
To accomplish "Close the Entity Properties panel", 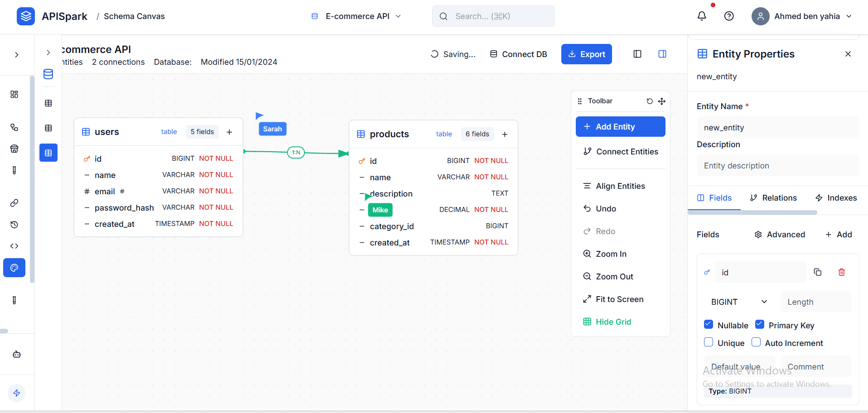I will (x=848, y=54).
